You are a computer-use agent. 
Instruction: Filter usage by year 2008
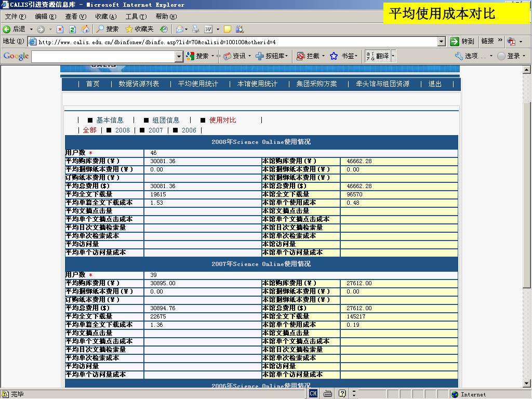pyautogui.click(x=123, y=130)
